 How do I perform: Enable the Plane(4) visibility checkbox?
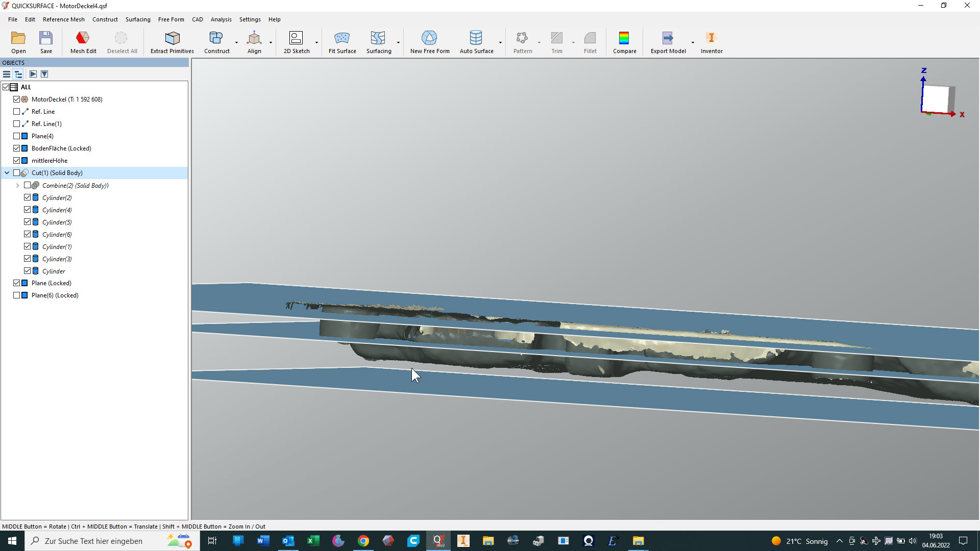tap(17, 136)
